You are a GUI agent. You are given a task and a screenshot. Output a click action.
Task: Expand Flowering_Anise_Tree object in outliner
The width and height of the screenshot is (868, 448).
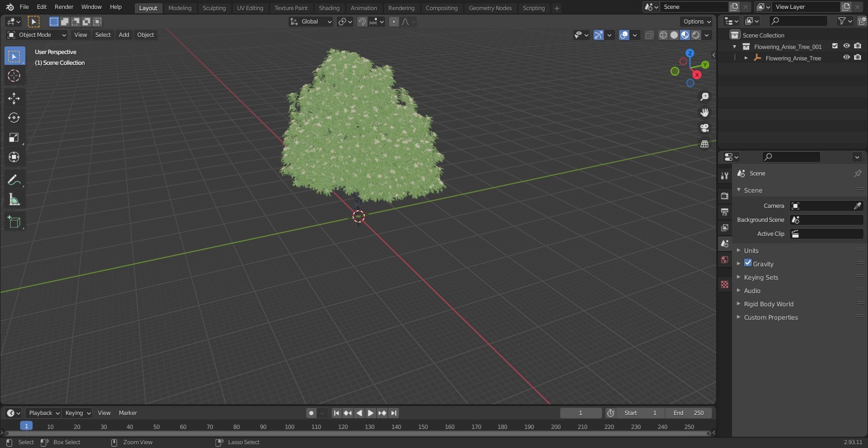click(746, 58)
